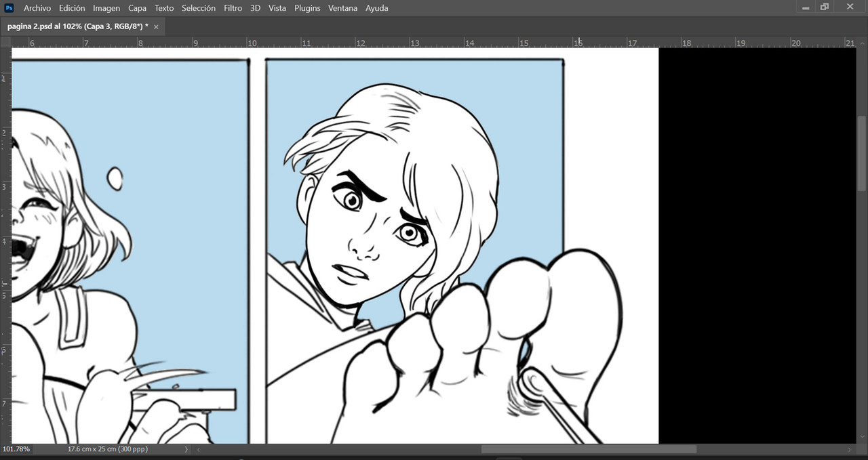Open the Archivo menu
This screenshot has height=460, width=868.
(37, 8)
